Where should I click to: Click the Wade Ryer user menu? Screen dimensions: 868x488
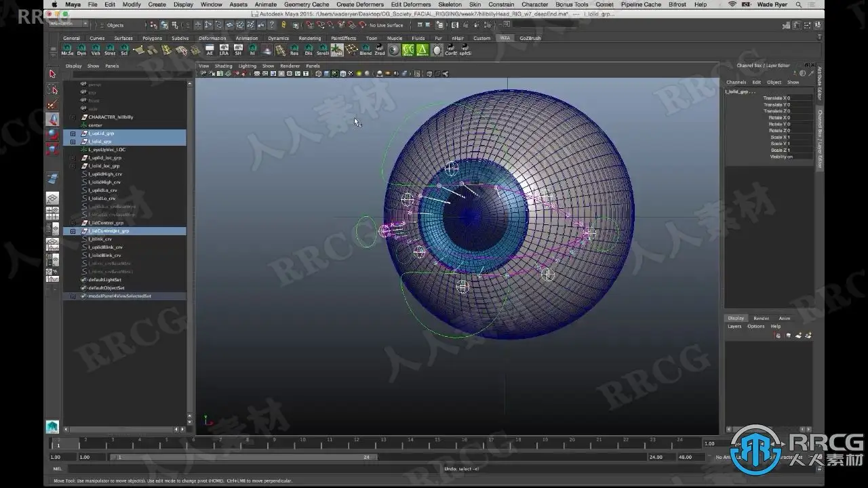[x=772, y=4]
